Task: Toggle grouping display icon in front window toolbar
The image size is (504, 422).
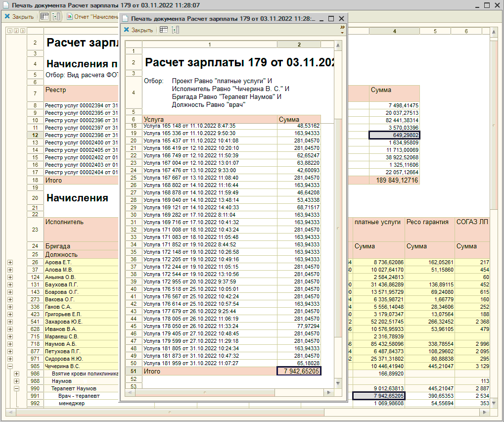Action: point(175,30)
